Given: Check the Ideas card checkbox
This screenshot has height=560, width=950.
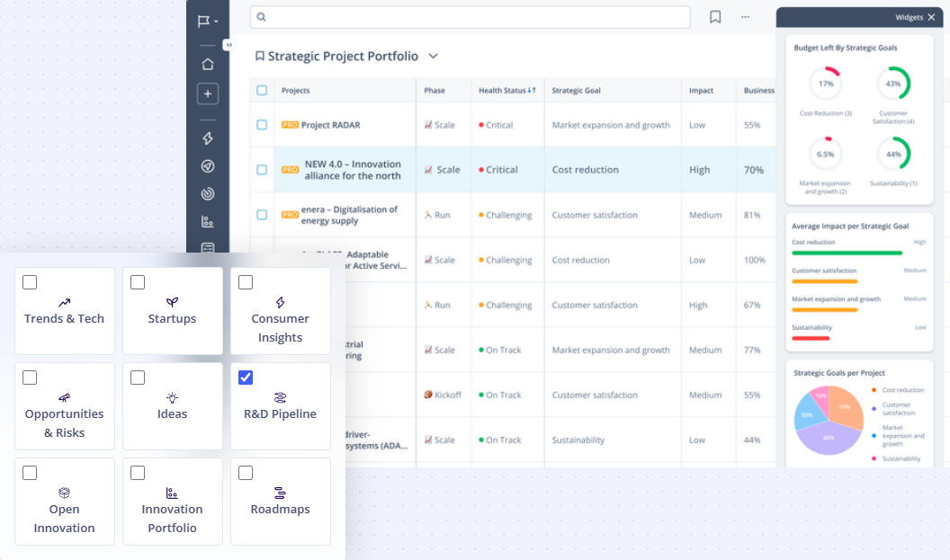Looking at the screenshot, I should (x=138, y=378).
